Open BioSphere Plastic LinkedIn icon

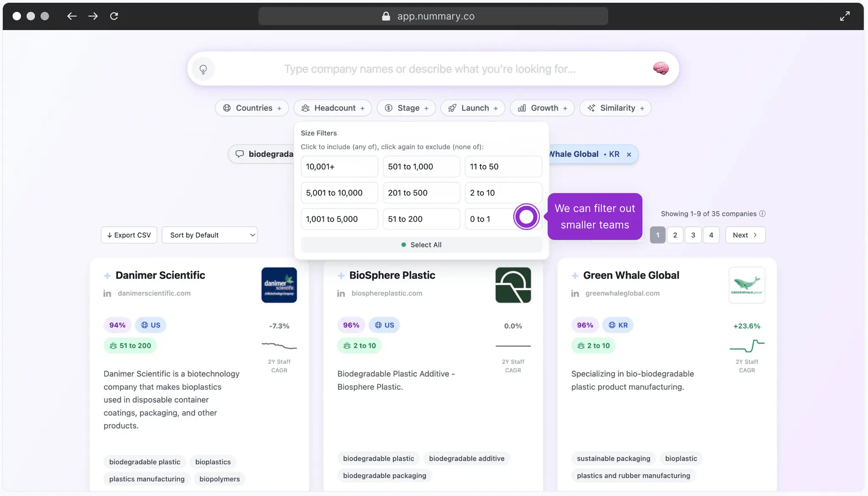[341, 293]
